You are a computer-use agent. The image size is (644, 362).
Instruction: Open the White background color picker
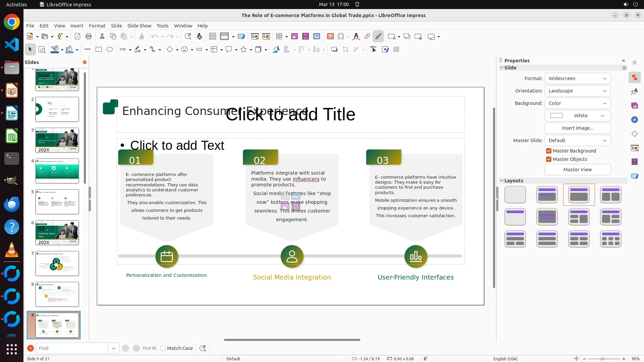point(577,116)
